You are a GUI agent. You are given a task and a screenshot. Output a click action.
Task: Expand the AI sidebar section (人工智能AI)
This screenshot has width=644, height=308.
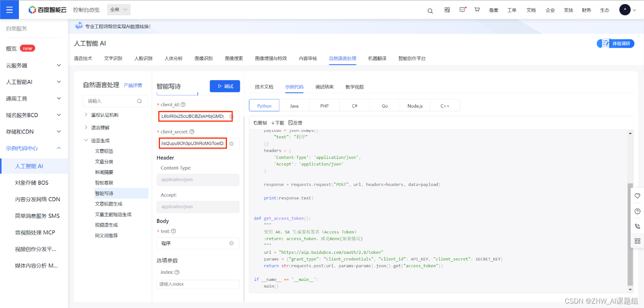coord(34,82)
